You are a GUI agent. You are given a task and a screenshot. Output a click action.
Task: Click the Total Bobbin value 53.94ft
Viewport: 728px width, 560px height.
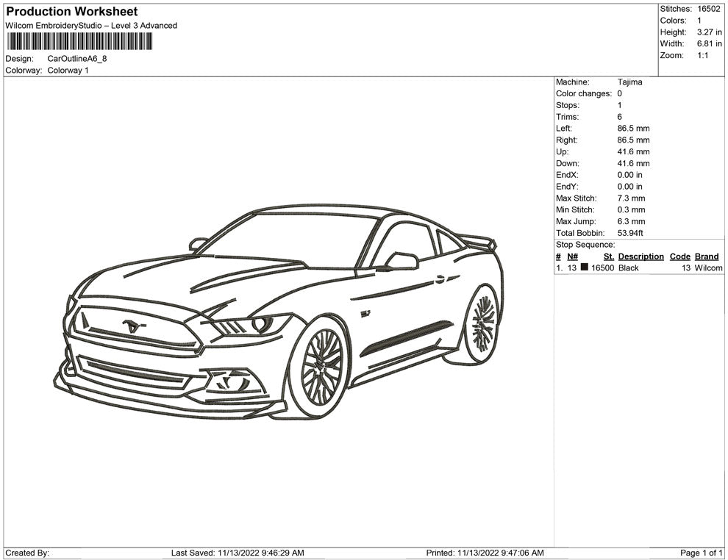(630, 233)
